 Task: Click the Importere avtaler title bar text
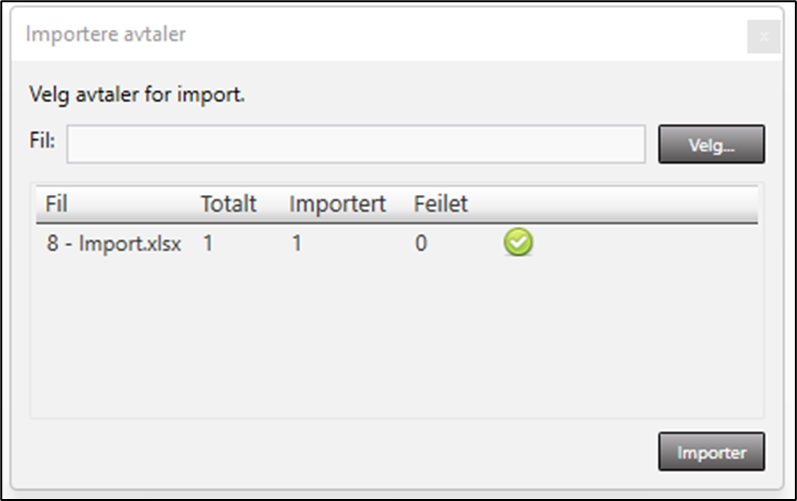[105, 35]
